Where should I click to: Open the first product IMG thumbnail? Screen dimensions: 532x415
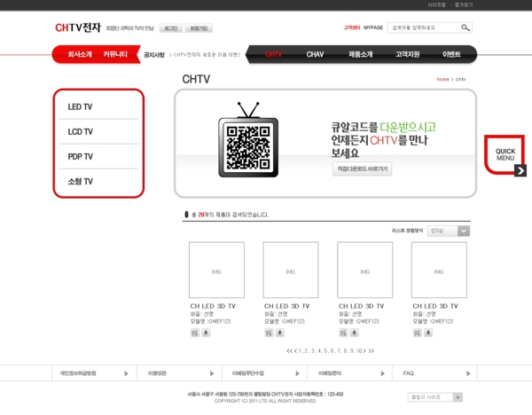(216, 270)
